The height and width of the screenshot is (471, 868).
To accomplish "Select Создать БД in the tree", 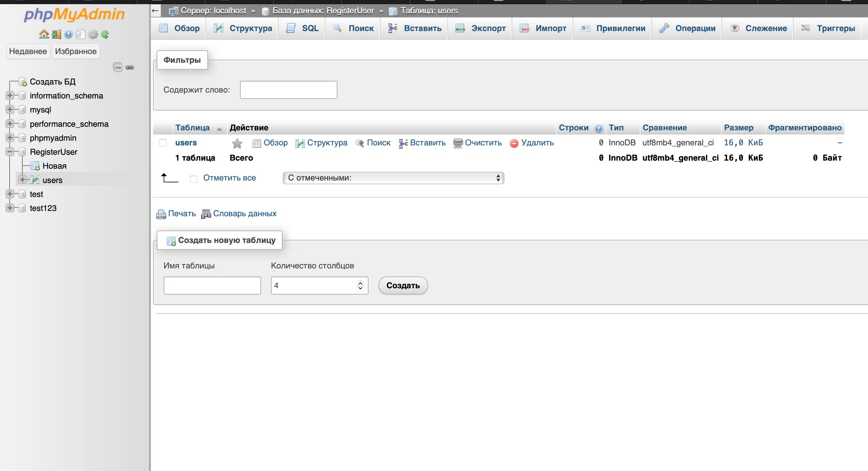I will pyautogui.click(x=52, y=82).
